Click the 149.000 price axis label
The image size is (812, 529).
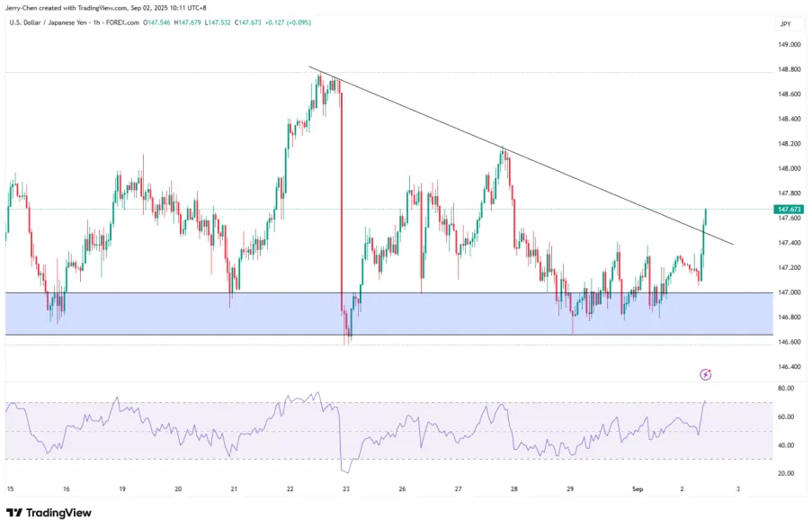point(789,44)
